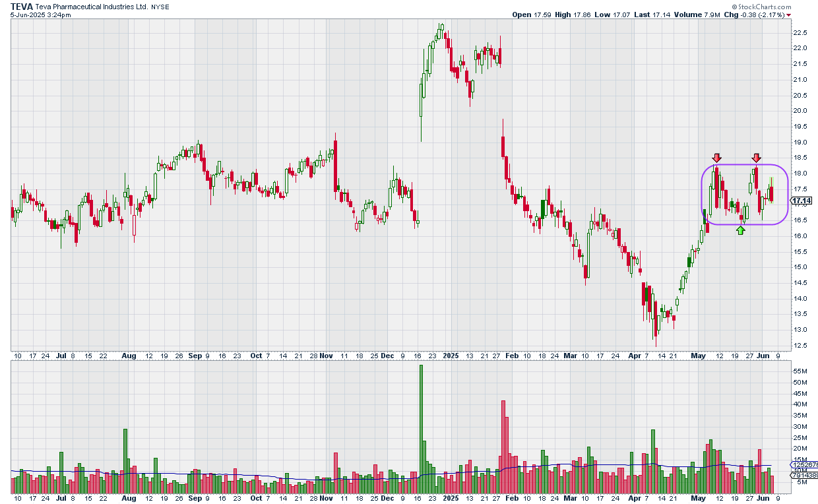Click the 15.0 price axis label

tap(800, 267)
